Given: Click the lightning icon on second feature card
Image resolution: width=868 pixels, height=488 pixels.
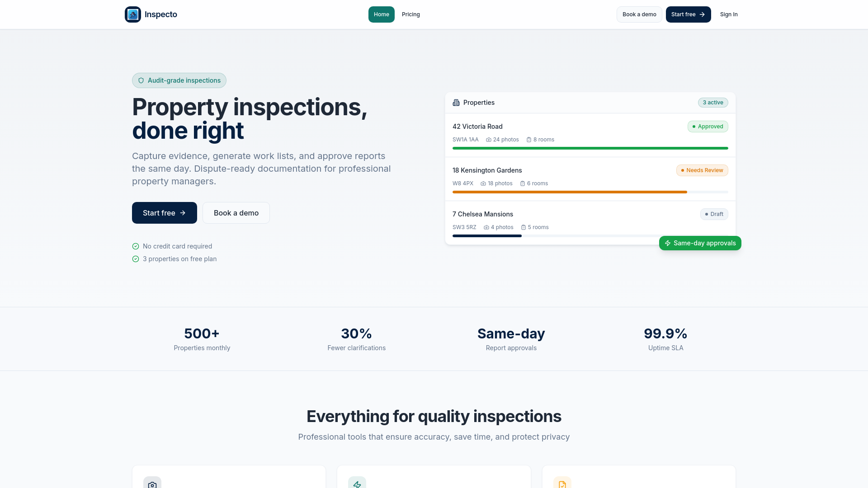Looking at the screenshot, I should [x=357, y=484].
